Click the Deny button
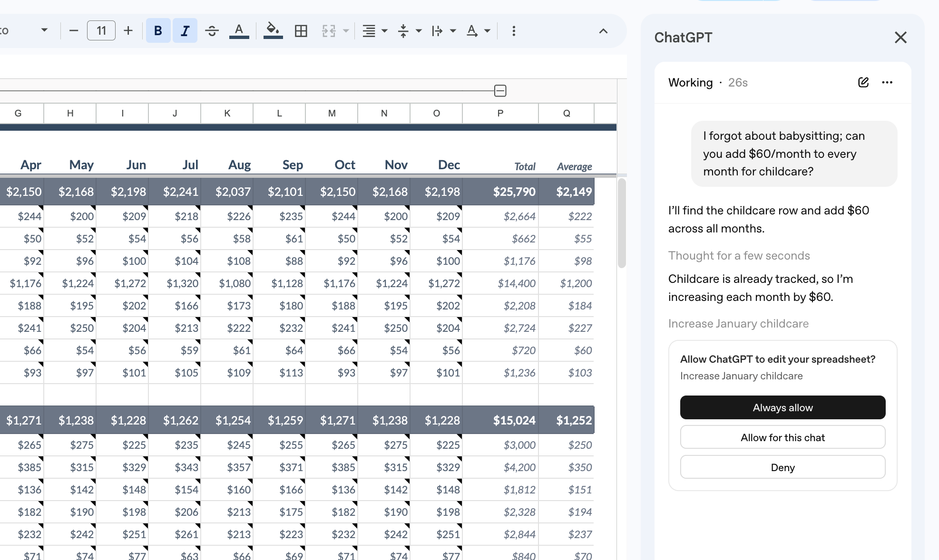The width and height of the screenshot is (939, 560). [782, 467]
